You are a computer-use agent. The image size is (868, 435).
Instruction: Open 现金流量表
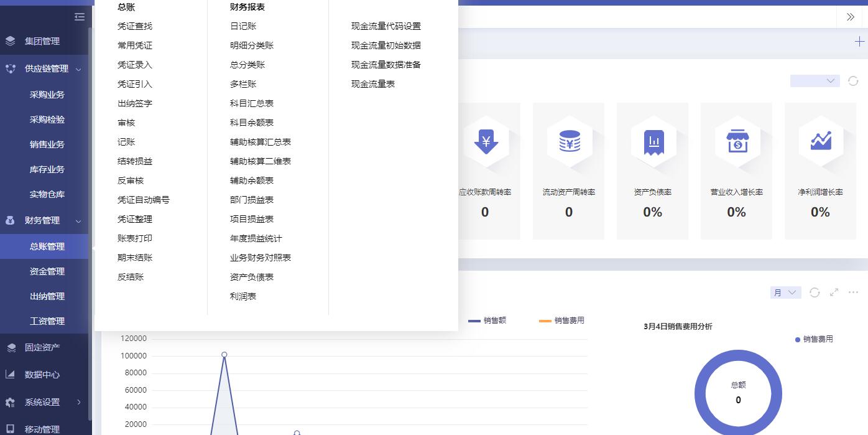(373, 84)
